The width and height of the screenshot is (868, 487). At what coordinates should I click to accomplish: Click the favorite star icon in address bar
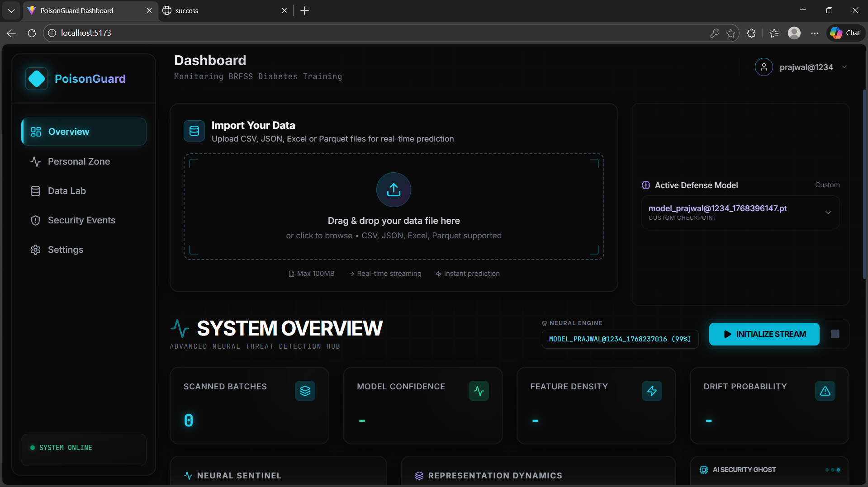click(x=731, y=33)
